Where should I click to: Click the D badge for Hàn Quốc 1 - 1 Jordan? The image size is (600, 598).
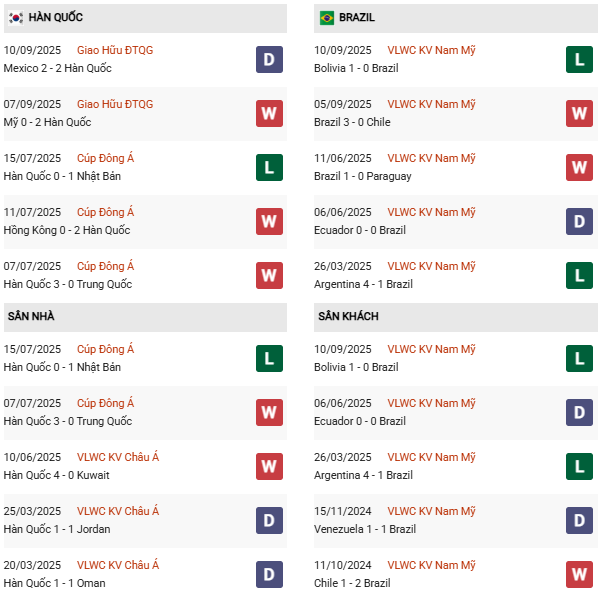269,520
